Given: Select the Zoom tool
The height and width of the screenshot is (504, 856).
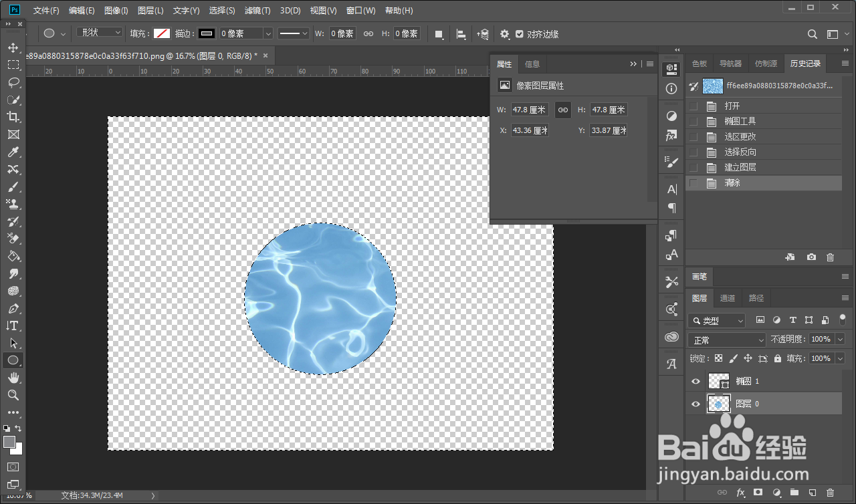Looking at the screenshot, I should (13, 395).
